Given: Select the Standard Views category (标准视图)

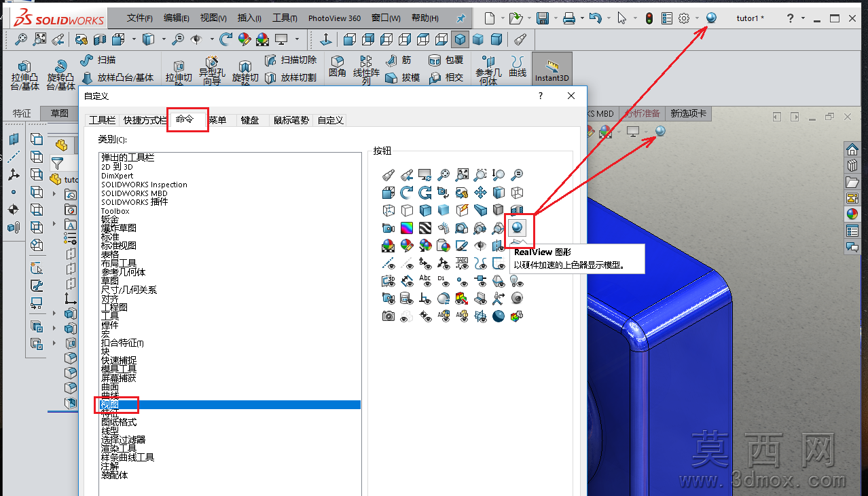Looking at the screenshot, I should click(x=119, y=246).
